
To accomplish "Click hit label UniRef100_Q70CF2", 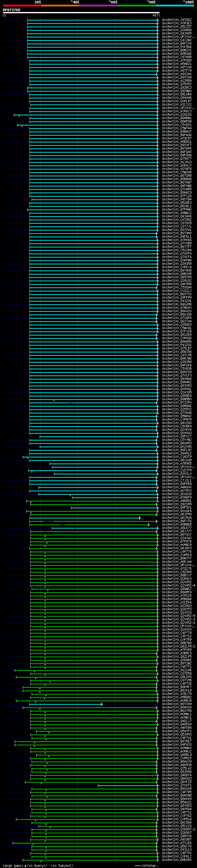I will 176,785.
